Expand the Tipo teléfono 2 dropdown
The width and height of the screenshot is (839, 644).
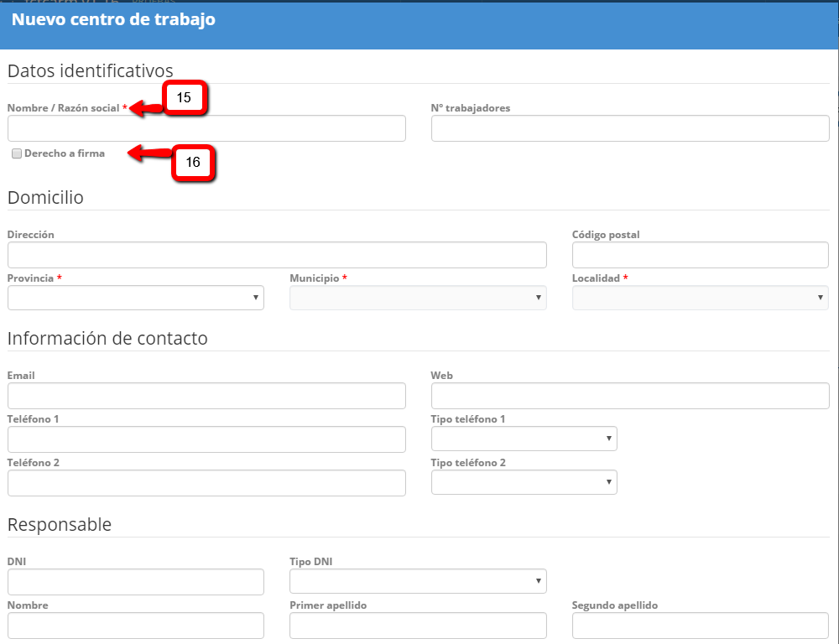click(524, 482)
